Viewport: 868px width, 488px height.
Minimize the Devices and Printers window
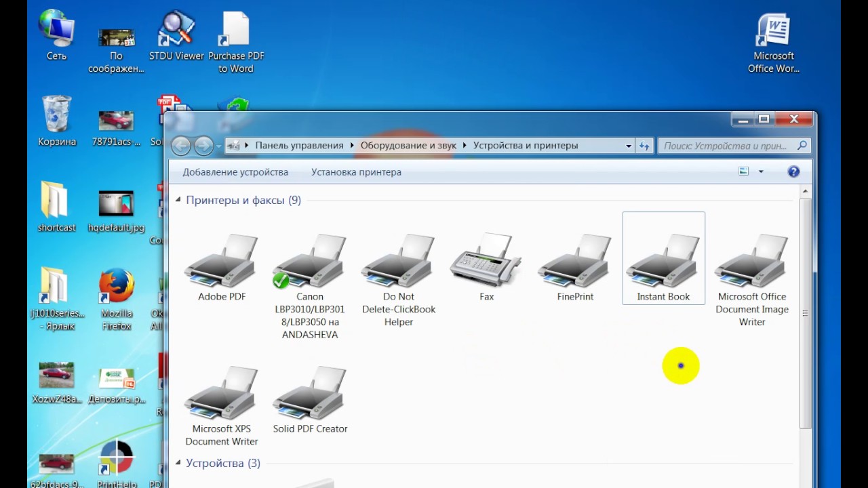pyautogui.click(x=743, y=119)
